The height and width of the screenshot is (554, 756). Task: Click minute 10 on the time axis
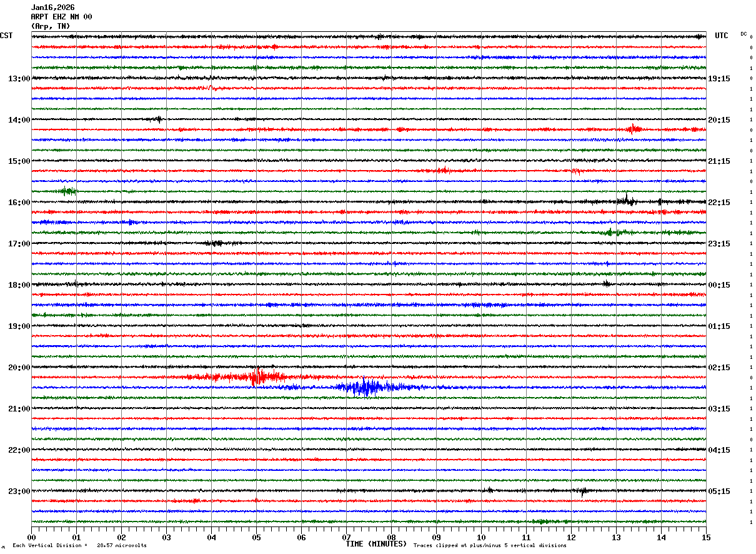(481, 537)
